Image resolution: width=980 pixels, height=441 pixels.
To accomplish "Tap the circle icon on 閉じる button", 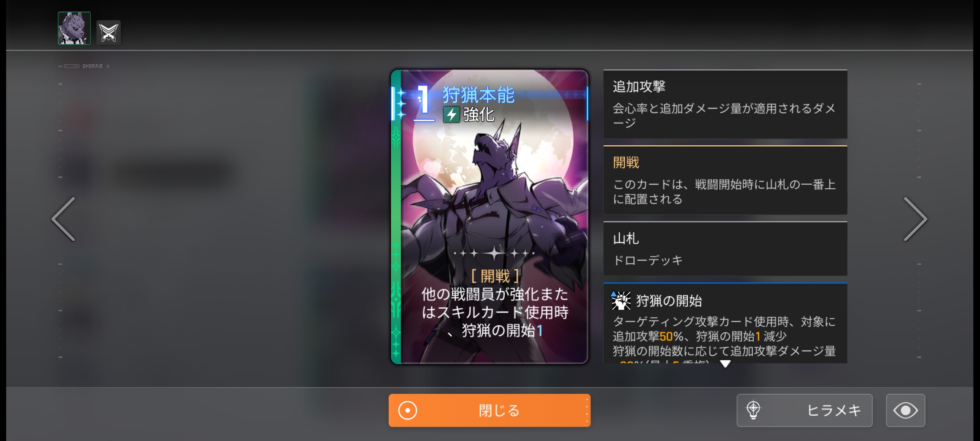I will [408, 410].
